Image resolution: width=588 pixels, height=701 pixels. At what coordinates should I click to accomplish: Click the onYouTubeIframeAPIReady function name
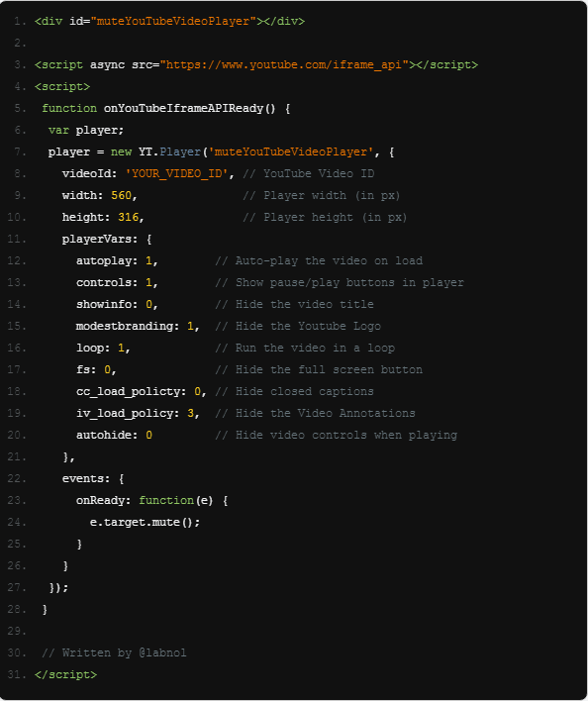point(183,108)
